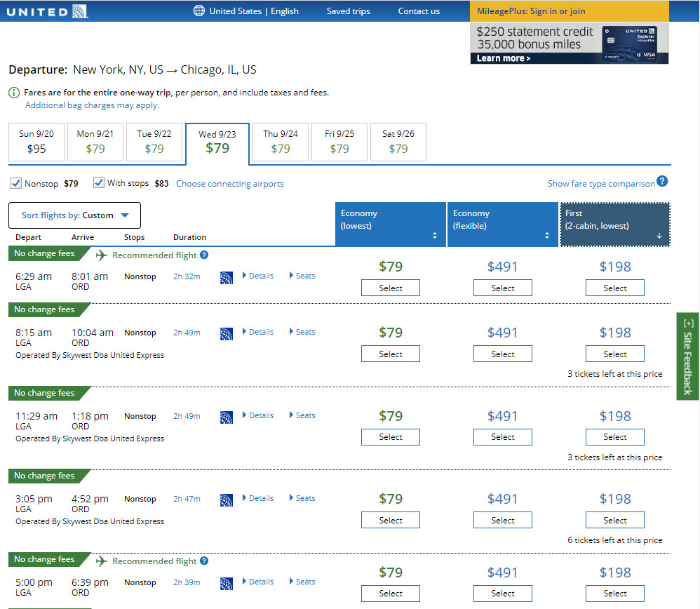Click the 2h 39m duration link
Viewport: 700px width, 609px height.
point(187,582)
